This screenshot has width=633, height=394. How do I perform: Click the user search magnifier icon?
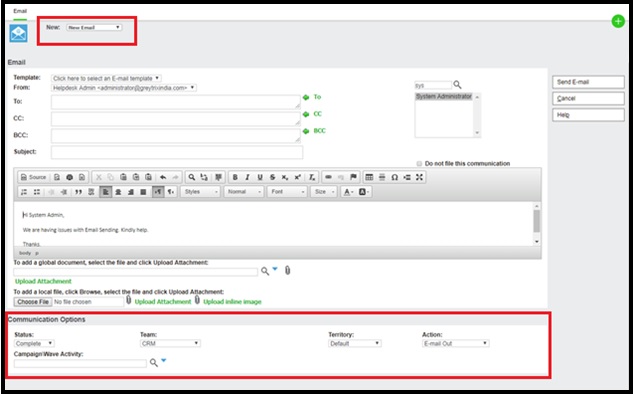(457, 85)
